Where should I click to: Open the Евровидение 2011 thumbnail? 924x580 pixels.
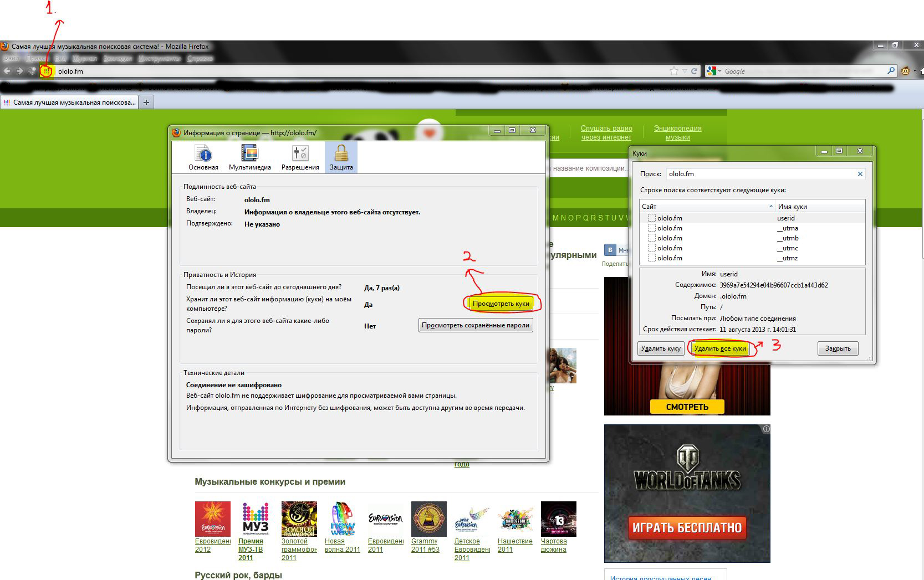tap(385, 519)
